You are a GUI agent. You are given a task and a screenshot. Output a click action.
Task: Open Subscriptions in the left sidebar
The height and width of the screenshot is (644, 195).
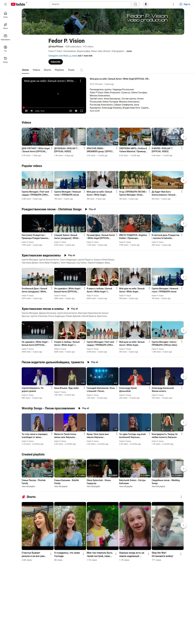[5, 37]
